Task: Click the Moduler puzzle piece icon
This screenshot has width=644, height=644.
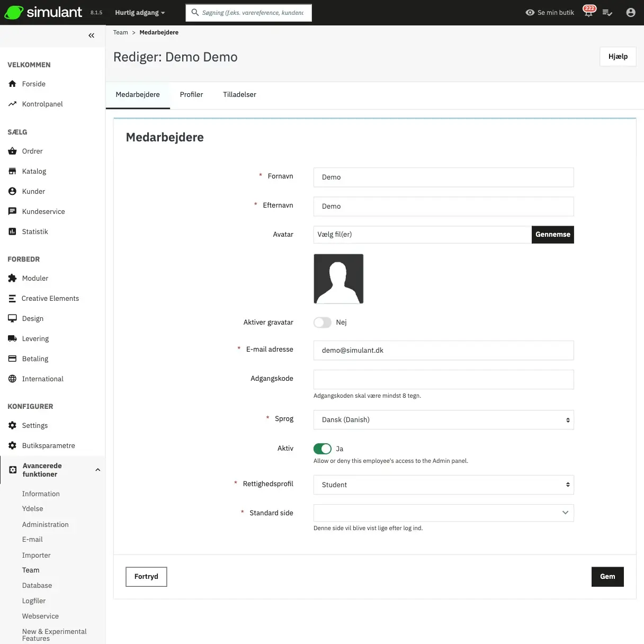Action: click(12, 279)
